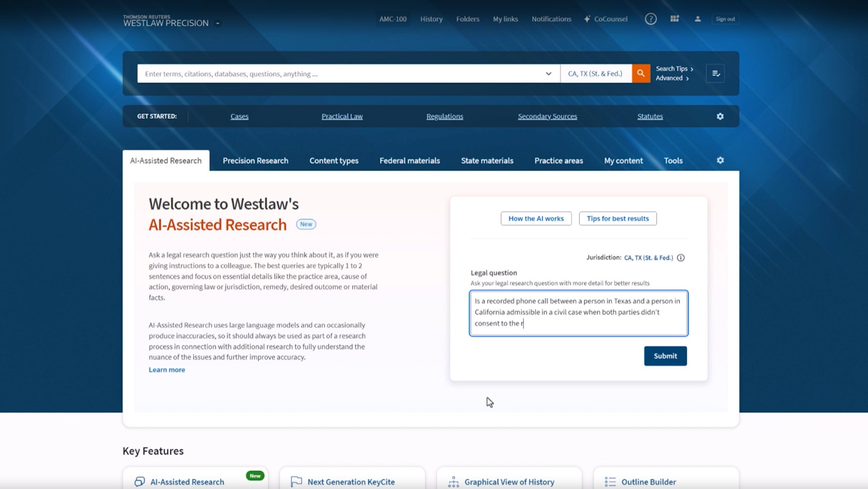This screenshot has height=489, width=868.
Task: Open CoCounsel from the top bar
Action: click(606, 19)
